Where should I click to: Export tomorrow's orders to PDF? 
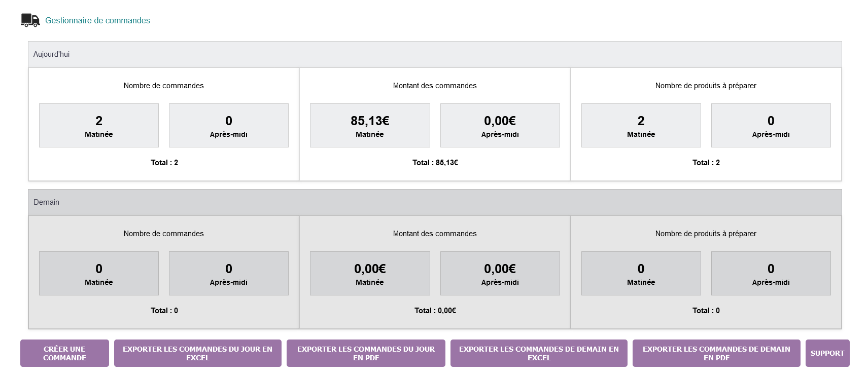[716, 353]
